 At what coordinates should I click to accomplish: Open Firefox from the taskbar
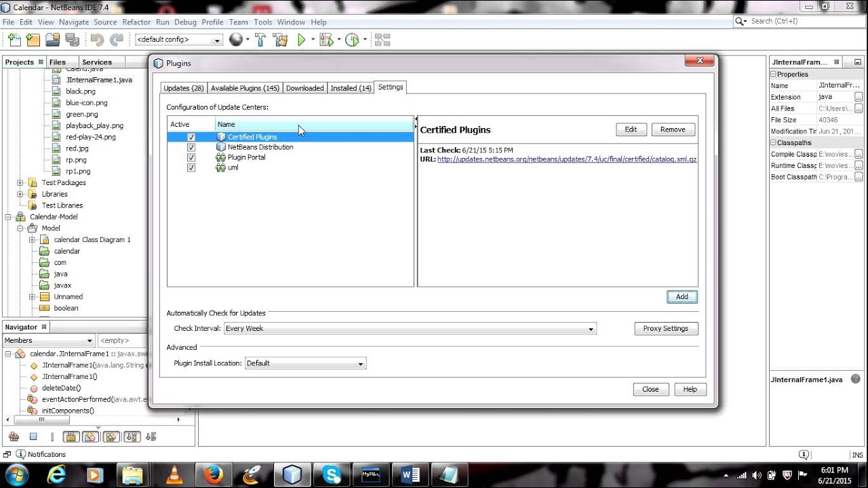pos(214,474)
